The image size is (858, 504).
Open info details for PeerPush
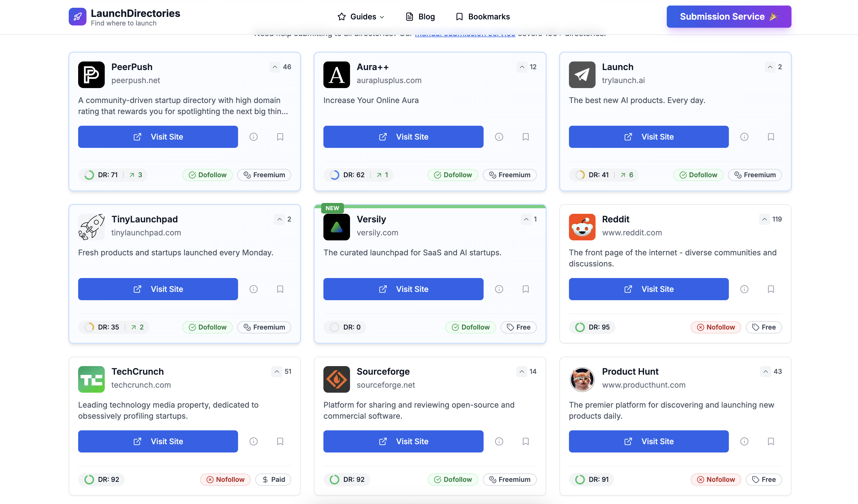point(253,137)
